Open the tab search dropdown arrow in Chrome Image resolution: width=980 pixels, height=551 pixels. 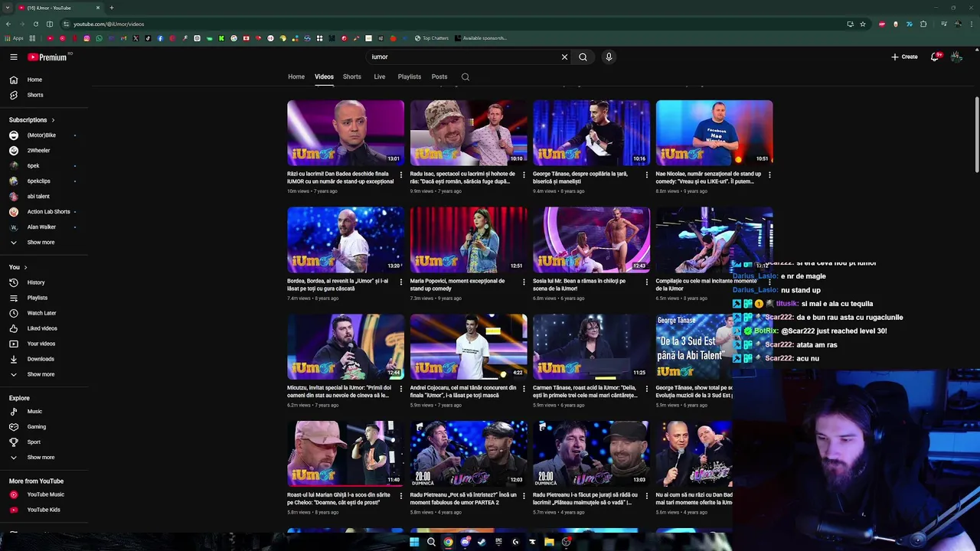[x=8, y=8]
